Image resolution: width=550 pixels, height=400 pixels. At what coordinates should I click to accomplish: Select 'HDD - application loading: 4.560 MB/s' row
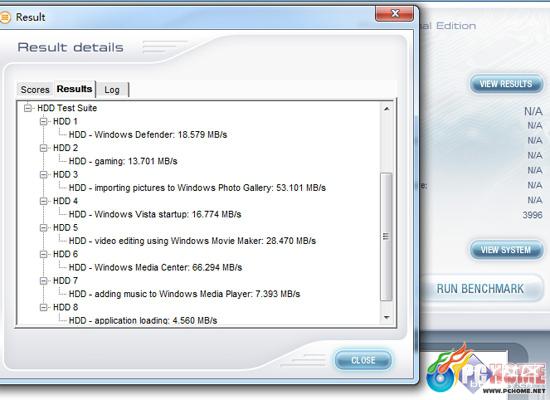point(143,320)
